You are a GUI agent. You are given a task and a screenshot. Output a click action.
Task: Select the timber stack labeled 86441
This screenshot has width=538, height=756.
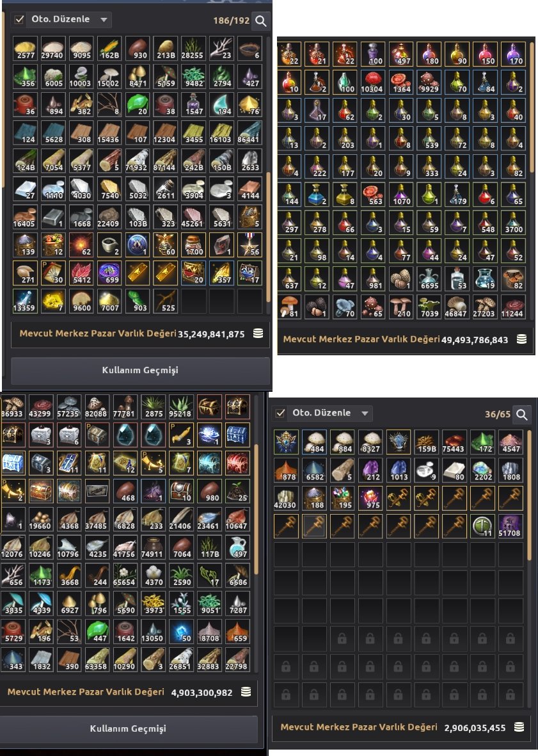click(249, 133)
